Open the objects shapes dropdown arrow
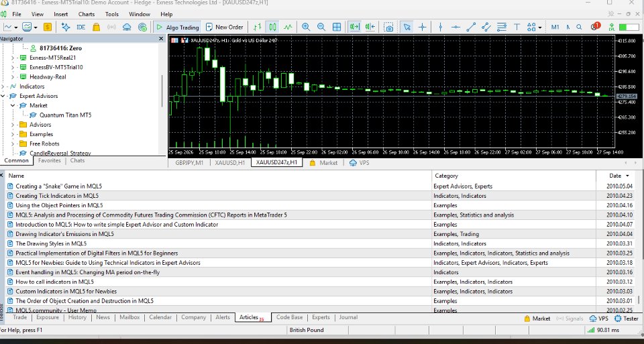This screenshot has width=644, height=344. pyautogui.click(x=539, y=27)
